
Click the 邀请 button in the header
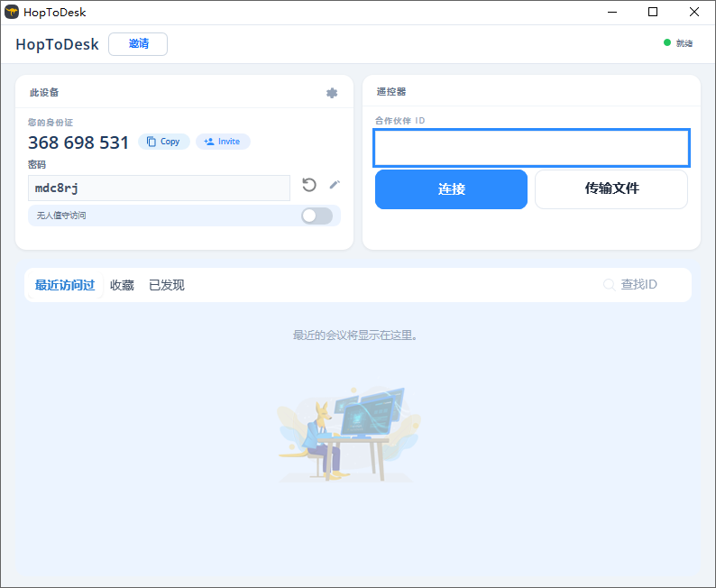click(138, 44)
